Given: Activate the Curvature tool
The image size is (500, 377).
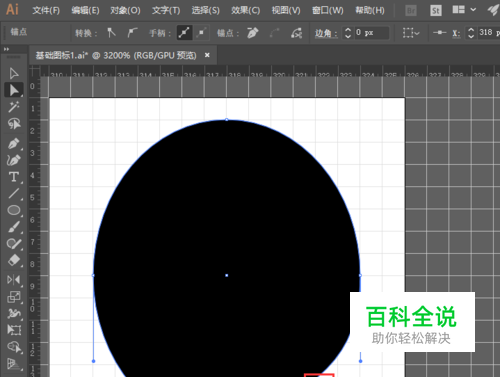Looking at the screenshot, I should [14, 160].
